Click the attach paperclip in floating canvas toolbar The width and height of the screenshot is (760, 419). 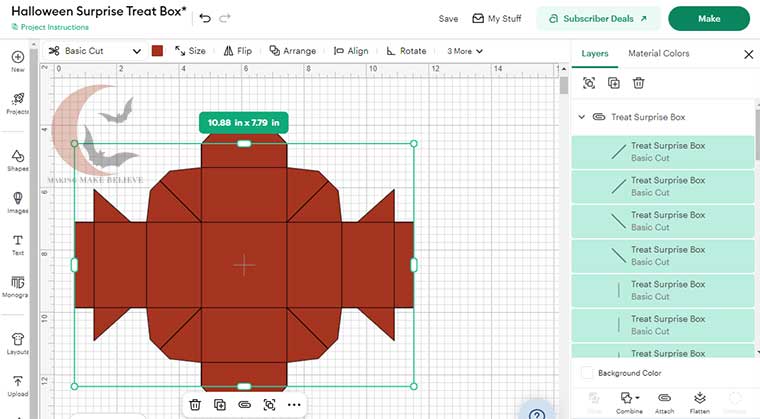[x=244, y=404]
